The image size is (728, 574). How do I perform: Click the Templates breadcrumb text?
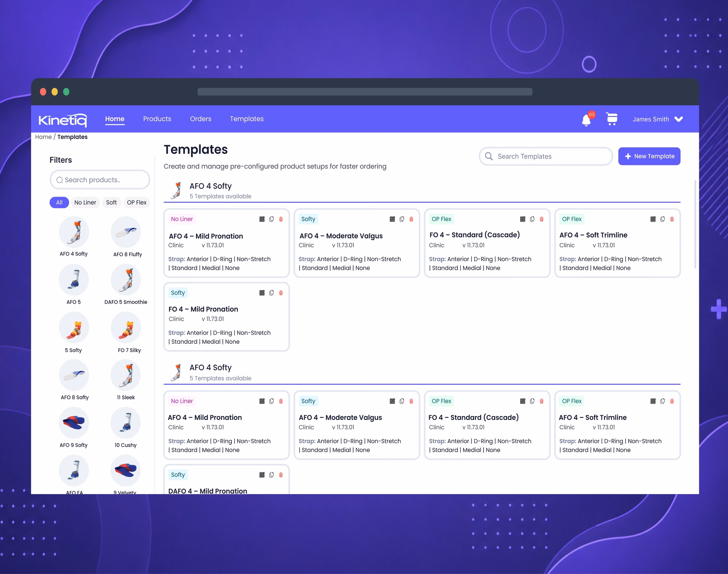(x=72, y=137)
